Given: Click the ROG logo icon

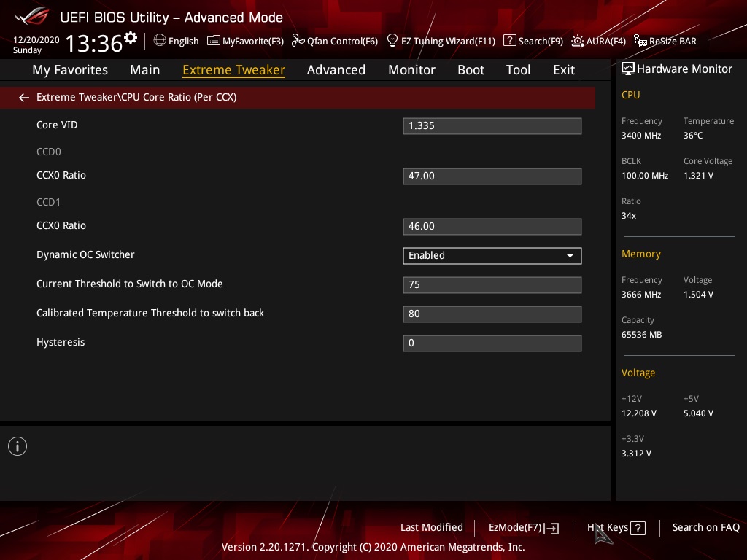Looking at the screenshot, I should coord(31,16).
